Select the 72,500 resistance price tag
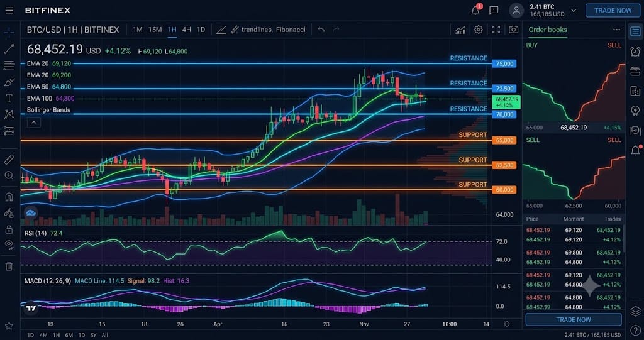The image size is (644, 340). click(x=504, y=89)
